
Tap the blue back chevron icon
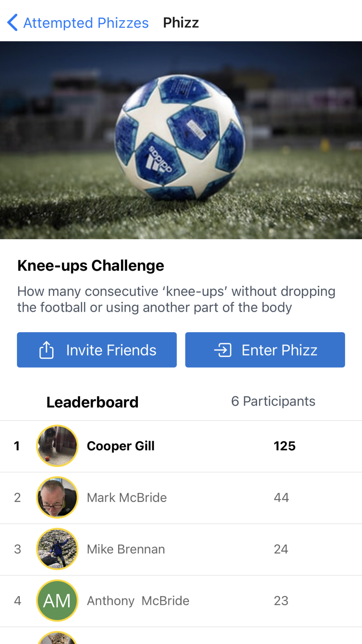(12, 22)
